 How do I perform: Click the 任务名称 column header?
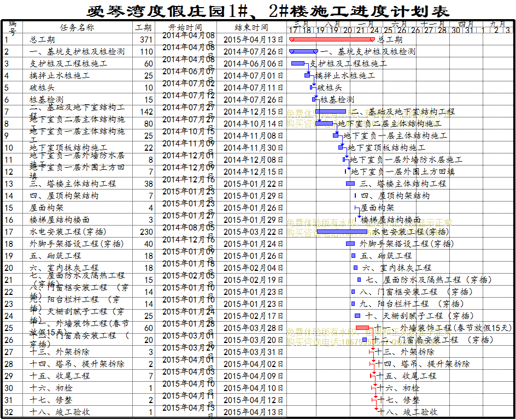[x=77, y=27]
